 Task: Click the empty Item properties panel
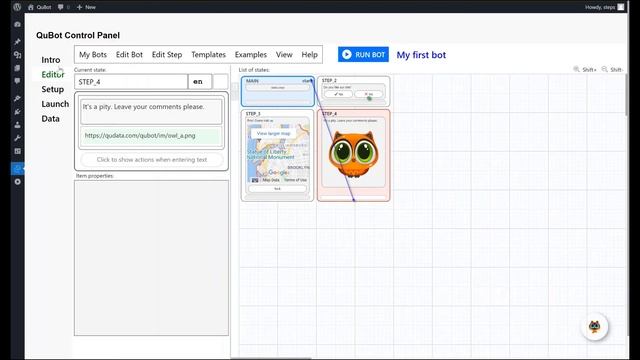151,258
